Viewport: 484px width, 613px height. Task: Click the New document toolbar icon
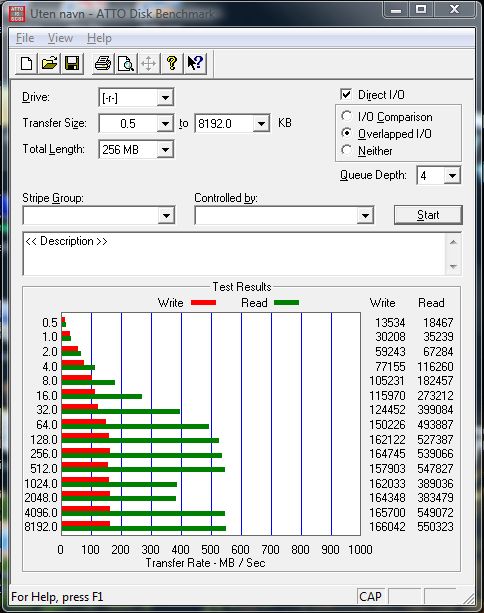pyautogui.click(x=27, y=63)
